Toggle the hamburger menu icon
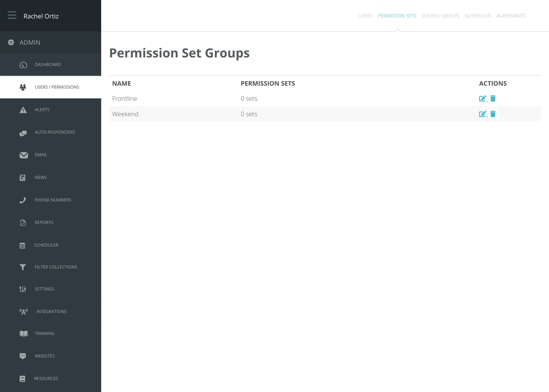 coord(12,15)
